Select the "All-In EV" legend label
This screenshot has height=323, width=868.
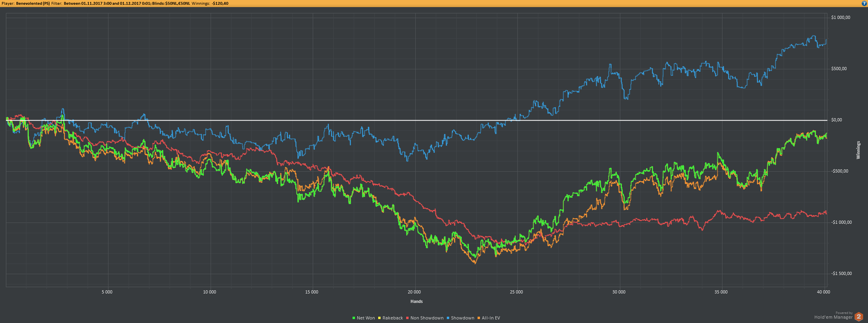click(x=491, y=318)
